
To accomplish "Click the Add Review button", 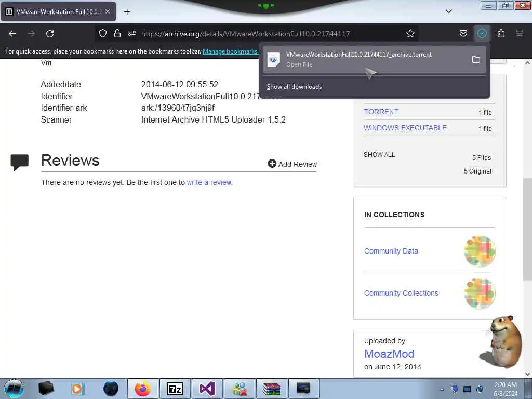I will coord(292,164).
